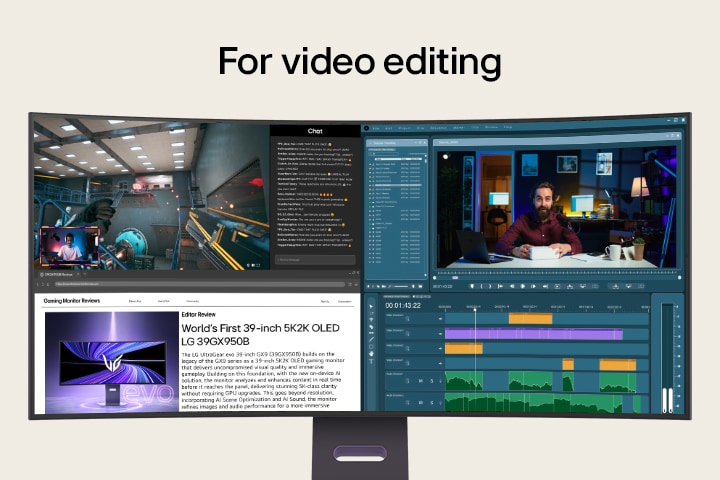720x480 pixels.
Task: Solo the first audio track (S)
Action: coord(432,381)
